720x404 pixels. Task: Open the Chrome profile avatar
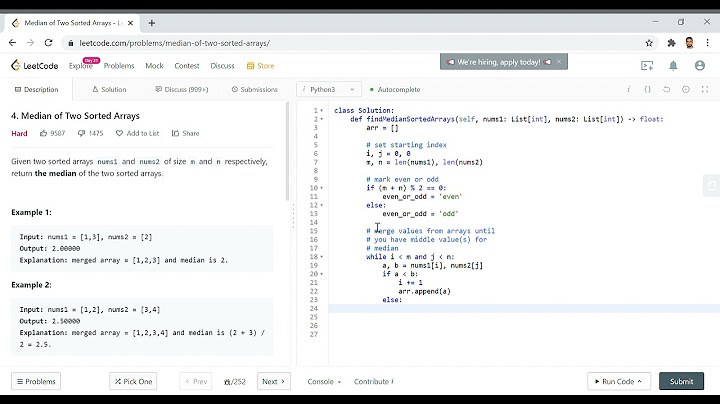pos(689,43)
